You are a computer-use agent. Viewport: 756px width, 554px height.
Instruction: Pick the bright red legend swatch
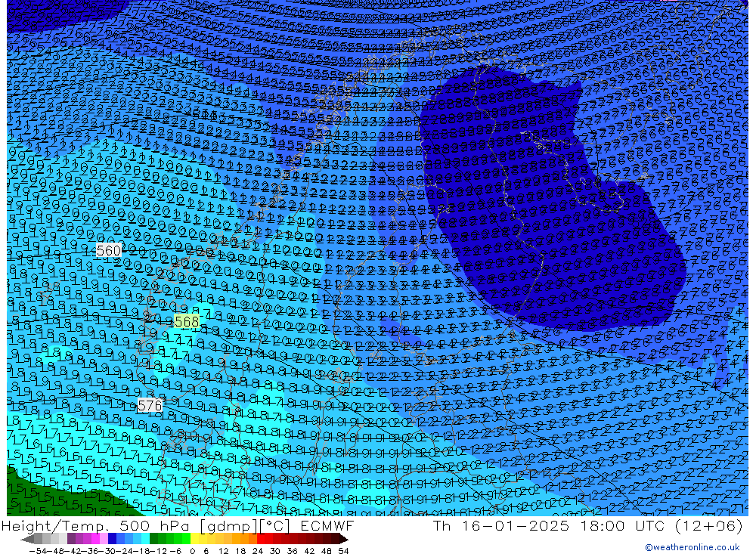[261, 538]
